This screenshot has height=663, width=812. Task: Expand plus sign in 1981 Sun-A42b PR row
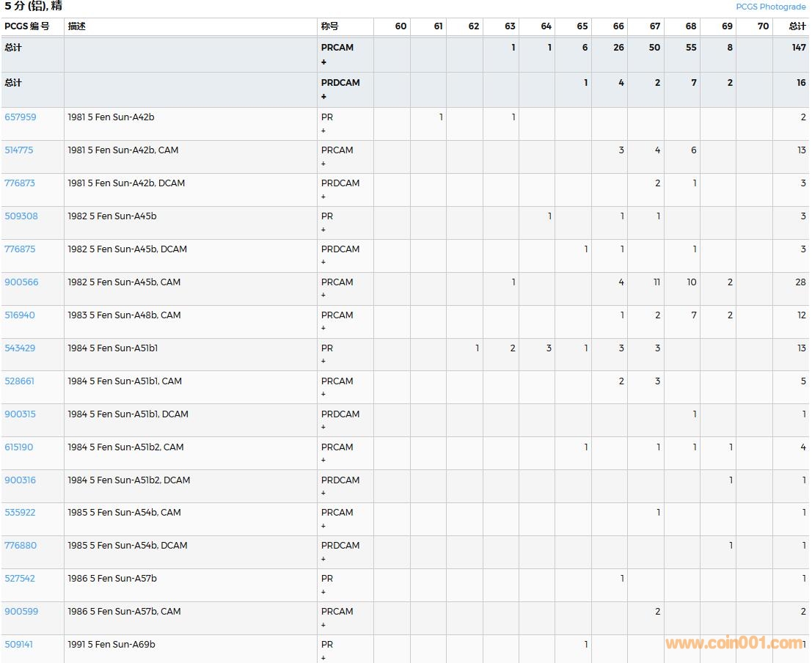(323, 131)
